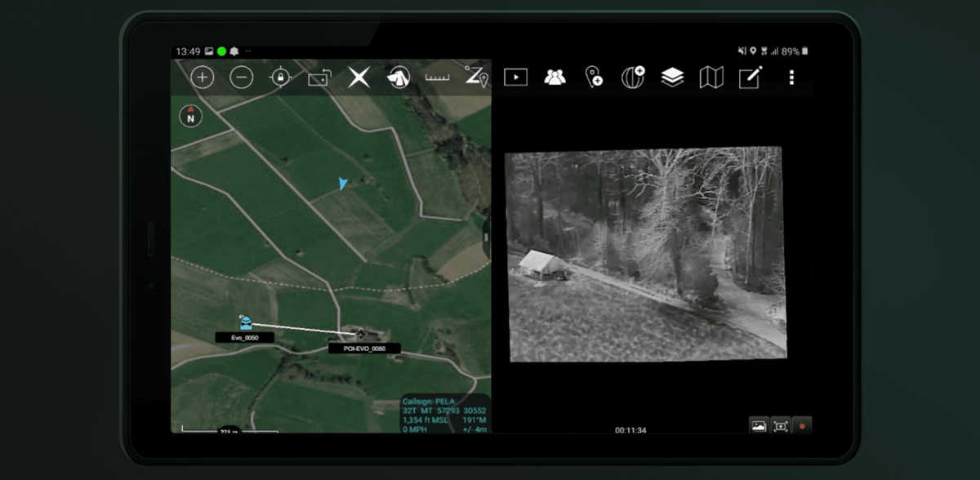The image size is (980, 480).
Task: Open the contacts group list
Action: 555,78
